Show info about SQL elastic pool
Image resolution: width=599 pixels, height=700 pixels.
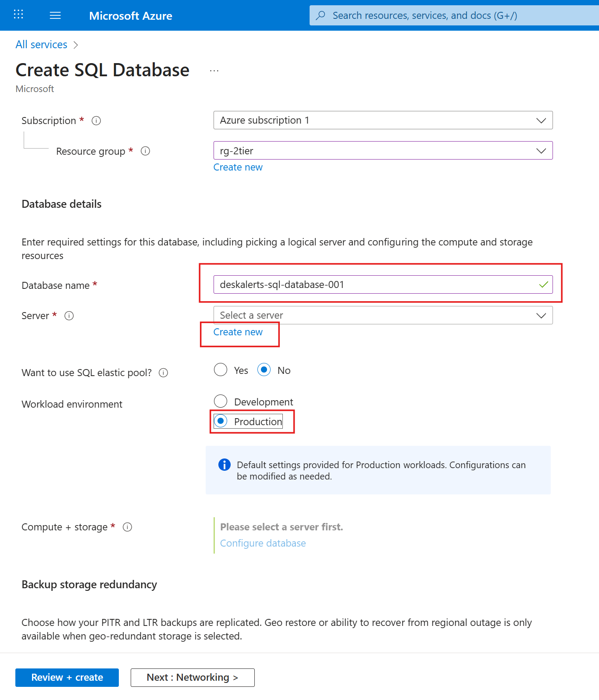(x=163, y=373)
